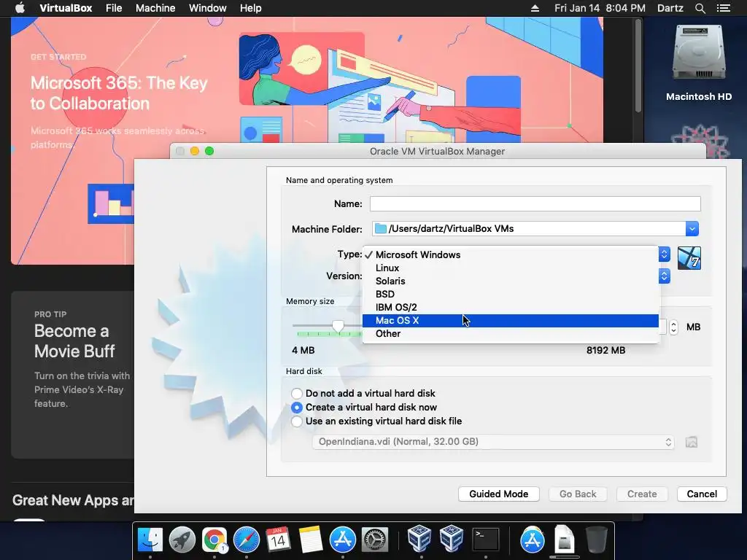The height and width of the screenshot is (560, 747).
Task: Open the Window menu
Action: [x=208, y=8]
